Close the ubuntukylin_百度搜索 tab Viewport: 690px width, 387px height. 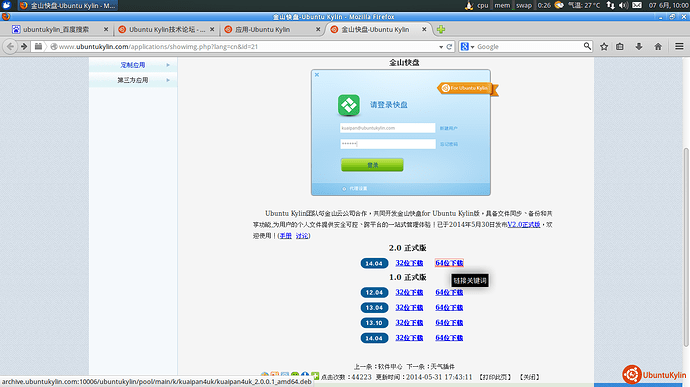(x=106, y=29)
